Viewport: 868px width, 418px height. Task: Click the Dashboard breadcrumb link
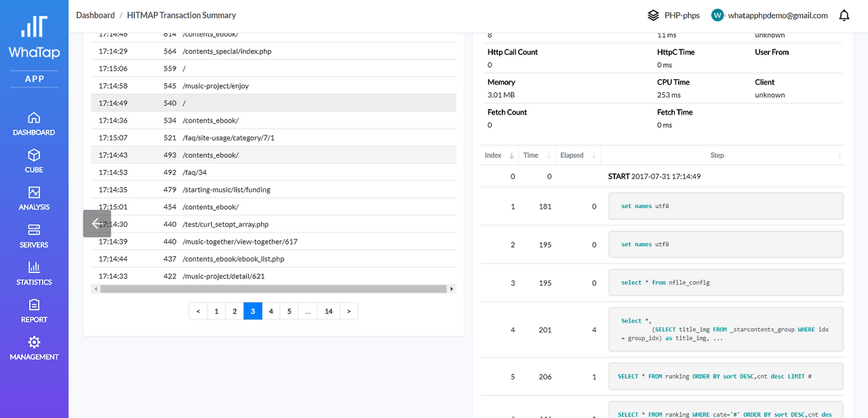(96, 15)
